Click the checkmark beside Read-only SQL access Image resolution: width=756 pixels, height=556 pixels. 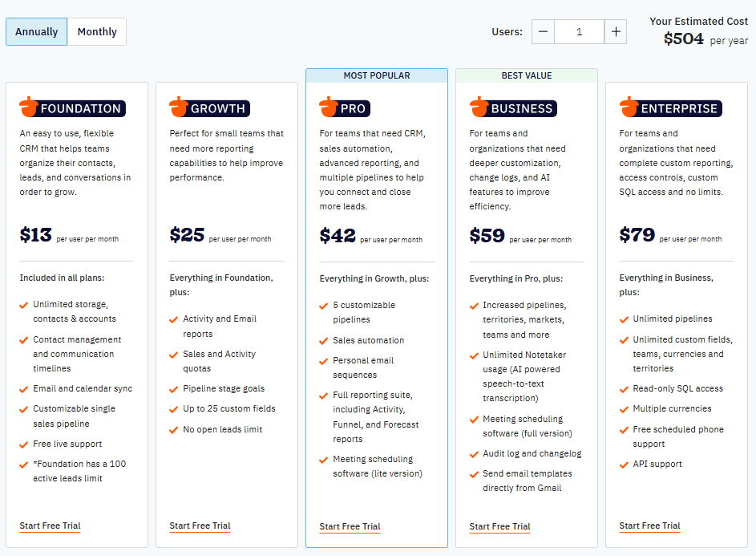623,388
